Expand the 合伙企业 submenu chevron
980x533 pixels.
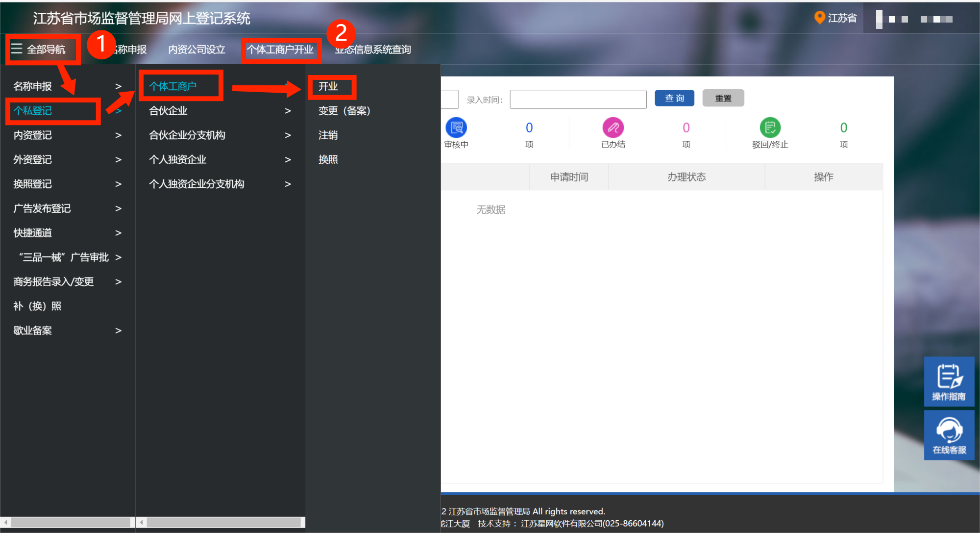coord(288,111)
